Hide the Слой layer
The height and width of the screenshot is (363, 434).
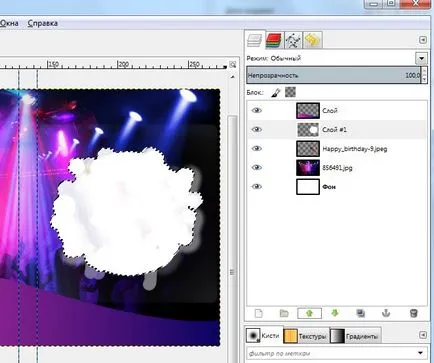(x=256, y=110)
